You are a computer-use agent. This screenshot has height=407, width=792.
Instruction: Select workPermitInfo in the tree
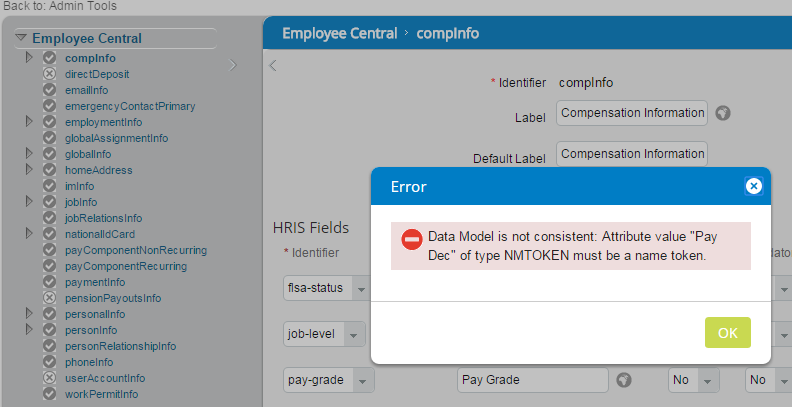coord(102,394)
